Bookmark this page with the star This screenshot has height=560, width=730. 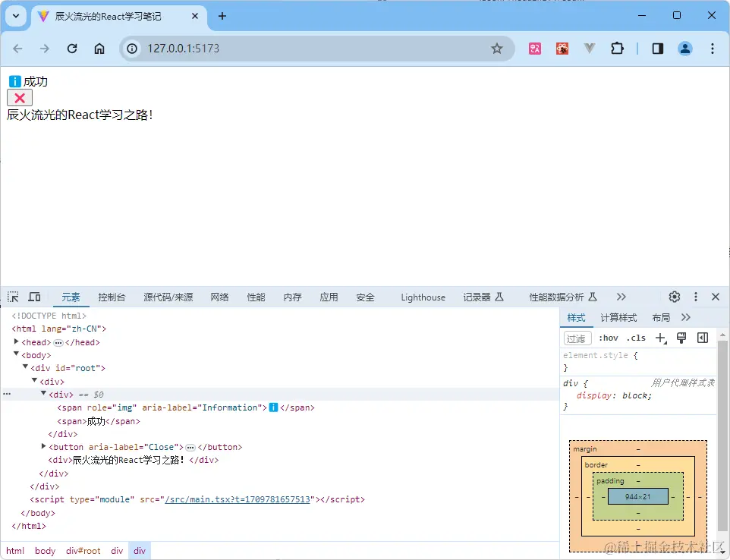click(x=497, y=49)
